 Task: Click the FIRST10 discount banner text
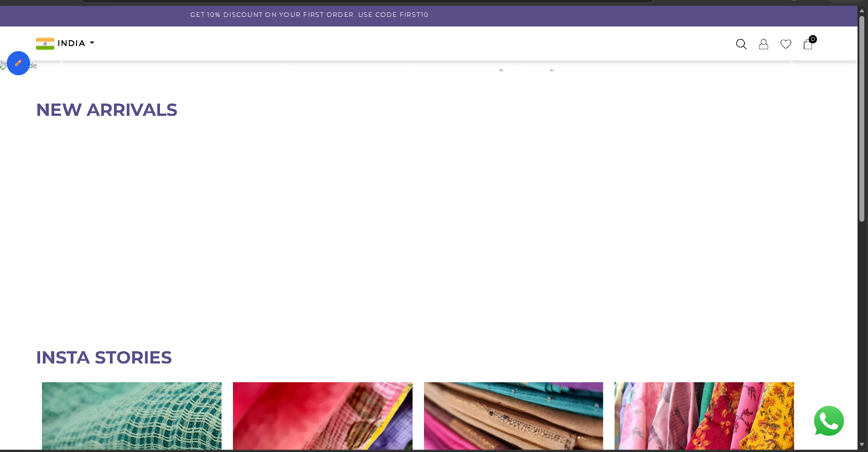(x=309, y=15)
